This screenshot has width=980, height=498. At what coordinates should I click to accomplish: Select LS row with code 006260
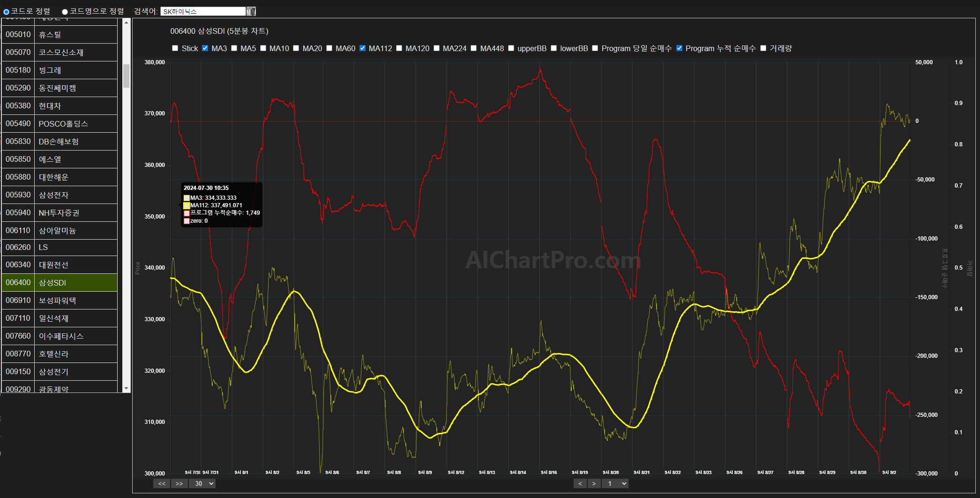(60, 247)
